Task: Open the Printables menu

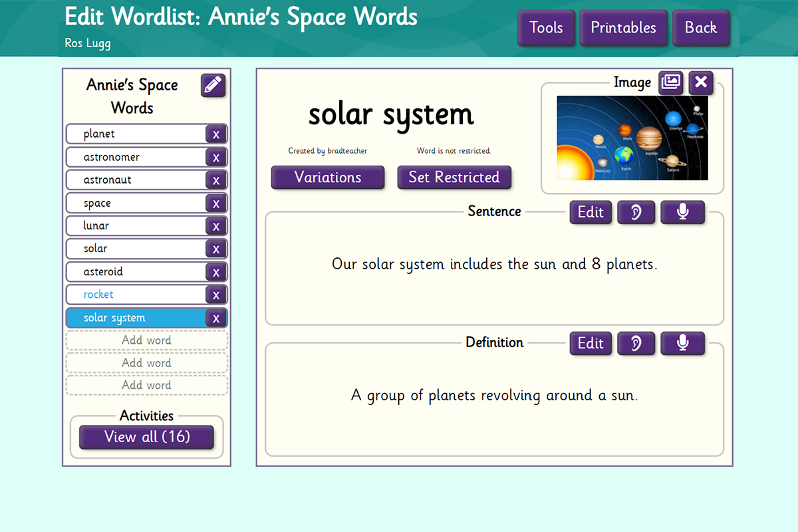Action: 623,28
